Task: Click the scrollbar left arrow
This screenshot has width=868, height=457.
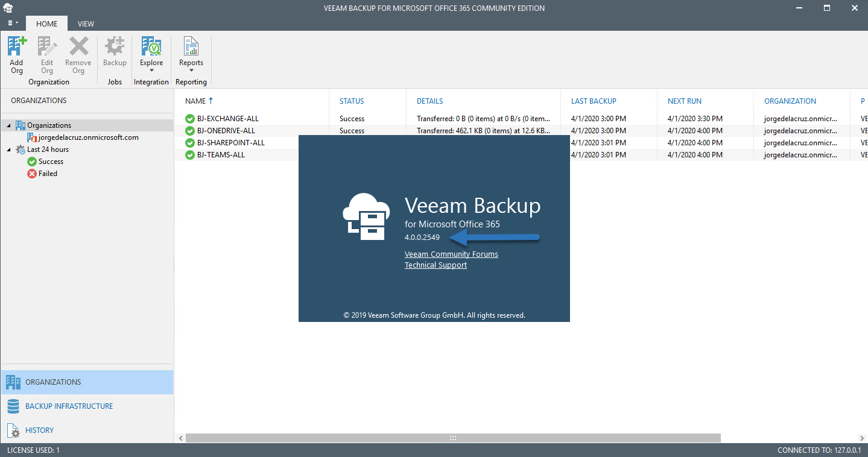Action: coord(180,438)
